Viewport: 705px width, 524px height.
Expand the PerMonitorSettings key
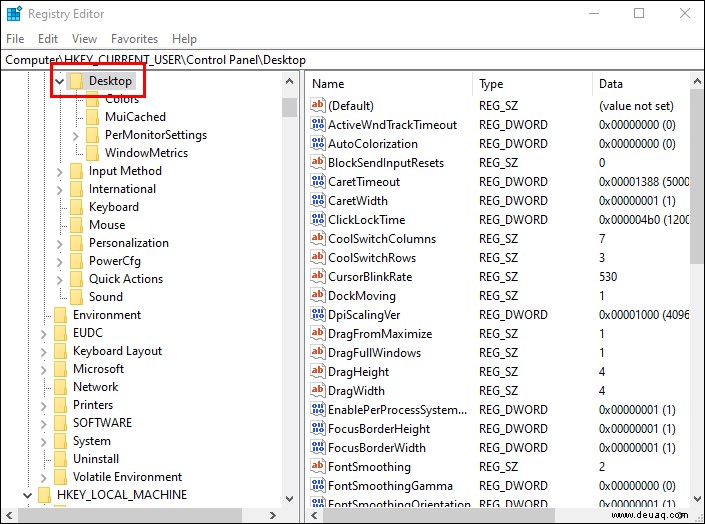76,135
